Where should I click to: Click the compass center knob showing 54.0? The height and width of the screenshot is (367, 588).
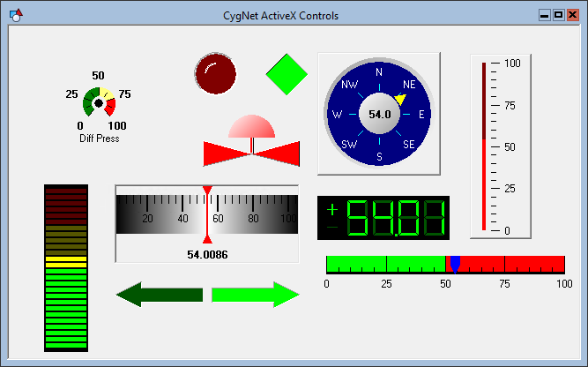tap(379, 114)
